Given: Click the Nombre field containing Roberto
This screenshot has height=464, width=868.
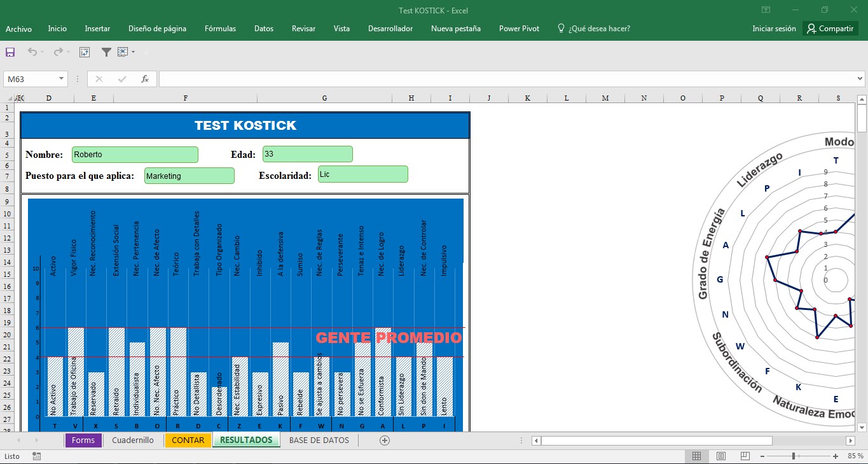Looking at the screenshot, I should [135, 155].
